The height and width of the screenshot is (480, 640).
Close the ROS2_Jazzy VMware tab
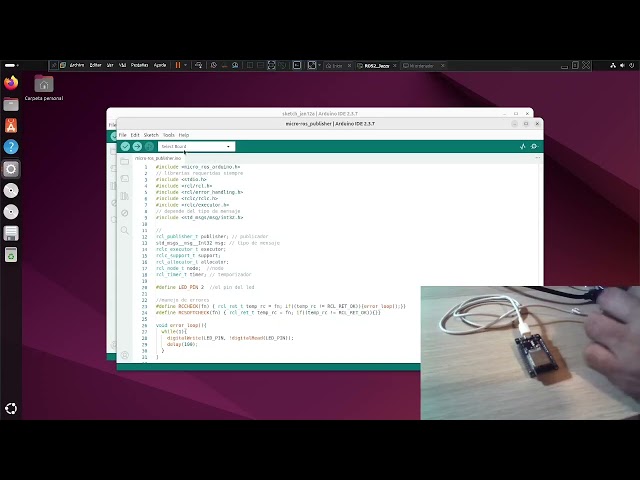tap(395, 65)
